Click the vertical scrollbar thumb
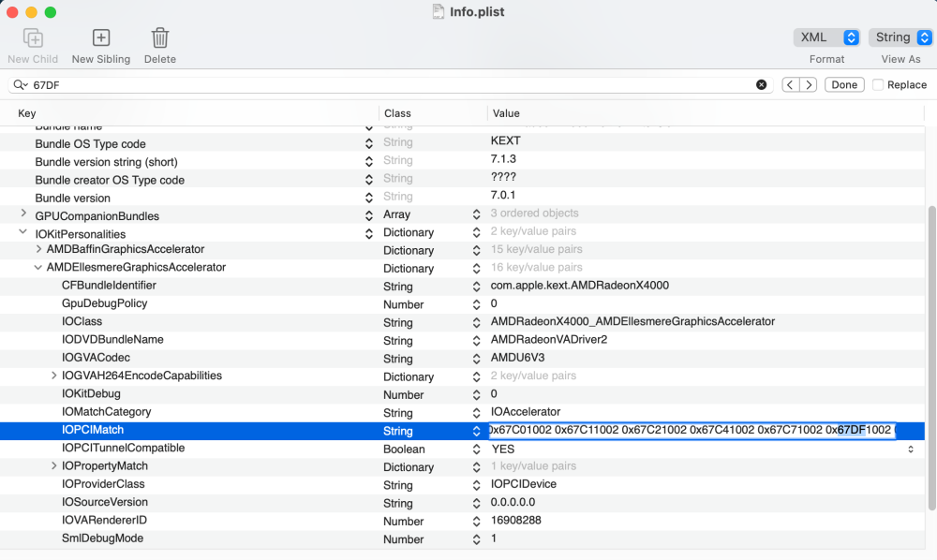Image resolution: width=937 pixels, height=560 pixels. [931, 359]
